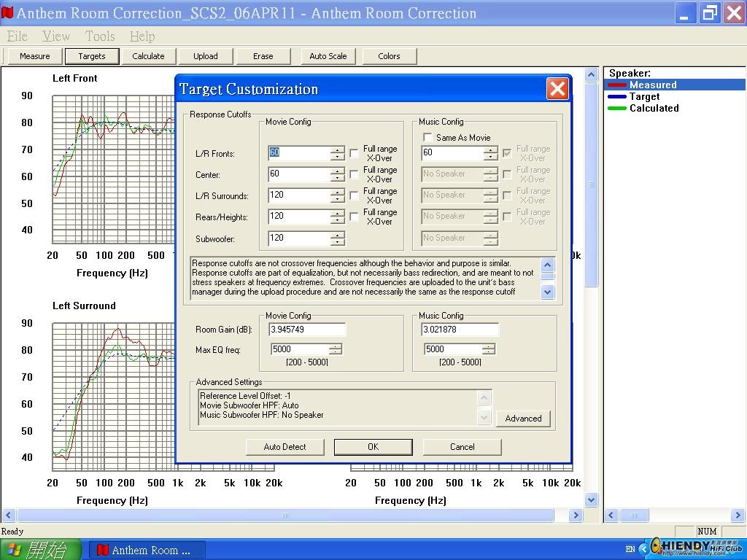The image size is (747, 560).
Task: Click the Music Config Room Gain field
Action: (460, 330)
